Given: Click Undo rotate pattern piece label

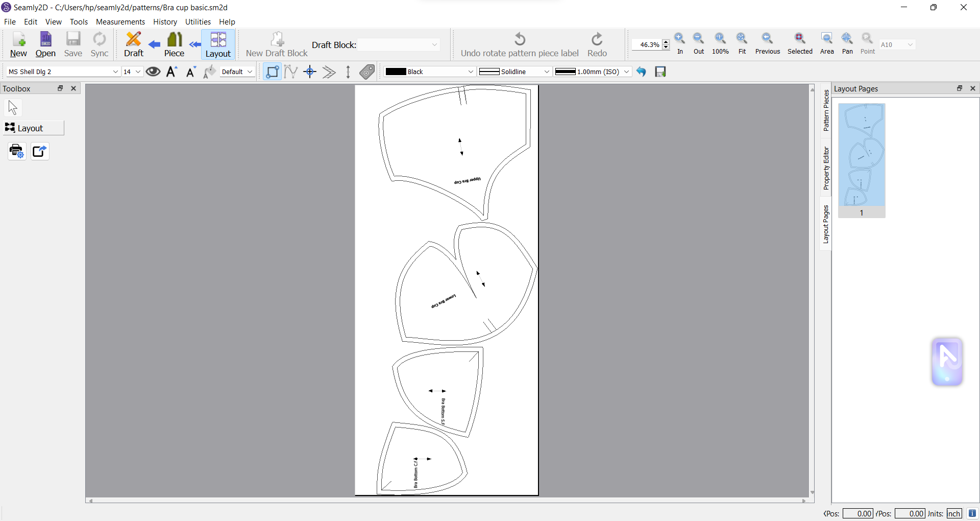Looking at the screenshot, I should point(520,44).
